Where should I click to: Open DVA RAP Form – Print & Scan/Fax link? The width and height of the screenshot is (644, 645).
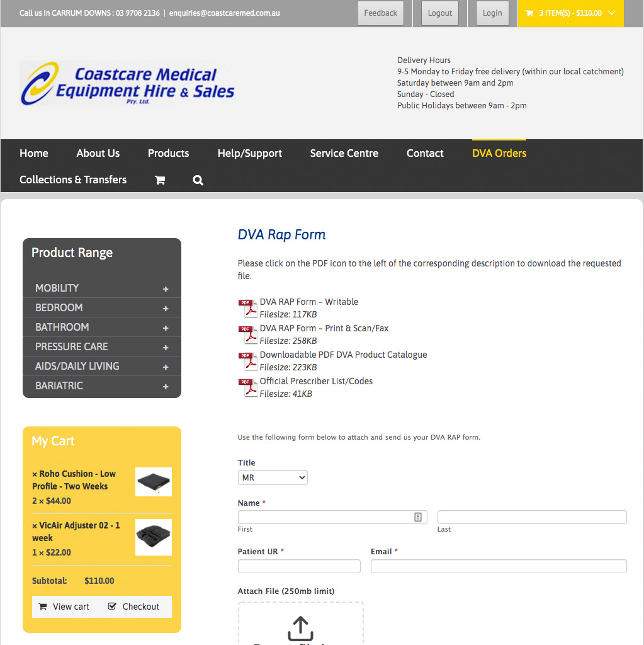pos(324,328)
